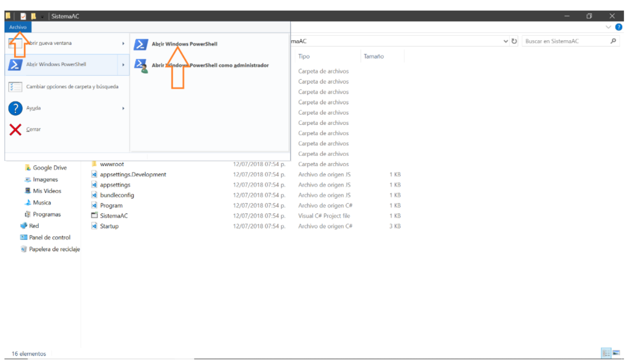This screenshot has height=364, width=641.
Task: Select the wwwroot folder name
Action: coord(112,164)
